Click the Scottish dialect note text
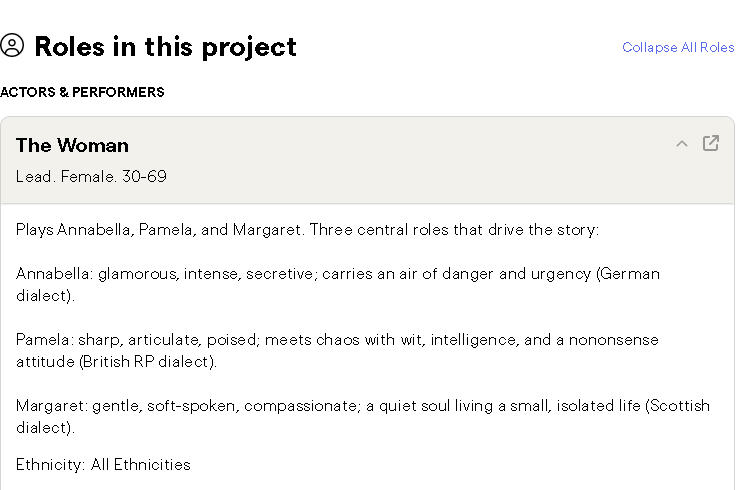Image resolution: width=736 pixels, height=490 pixels. [676, 405]
